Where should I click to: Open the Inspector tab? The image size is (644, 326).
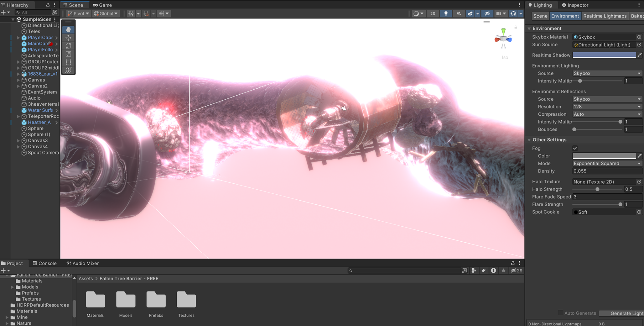pyautogui.click(x=575, y=5)
